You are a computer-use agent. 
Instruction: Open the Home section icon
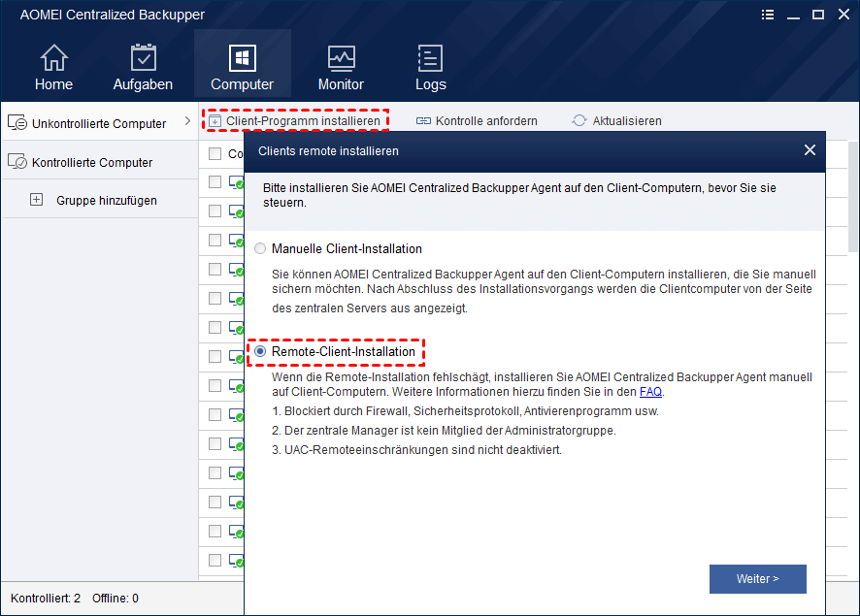coord(53,57)
